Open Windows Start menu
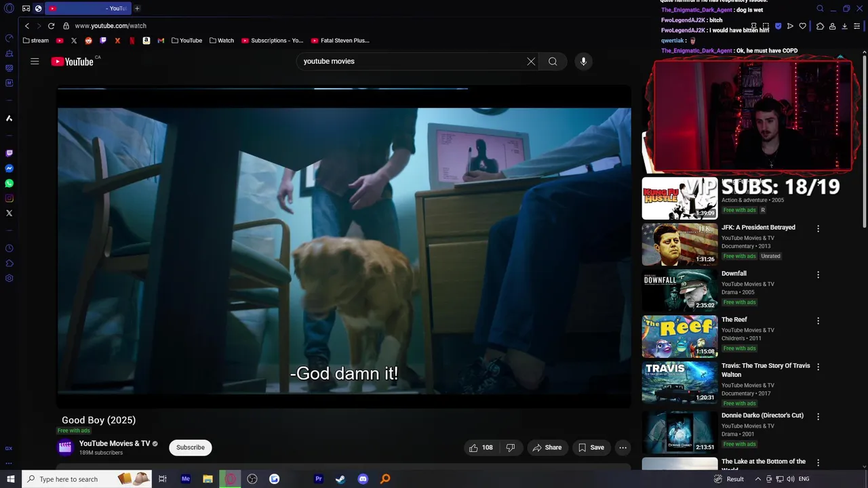The image size is (868, 488). point(11,479)
